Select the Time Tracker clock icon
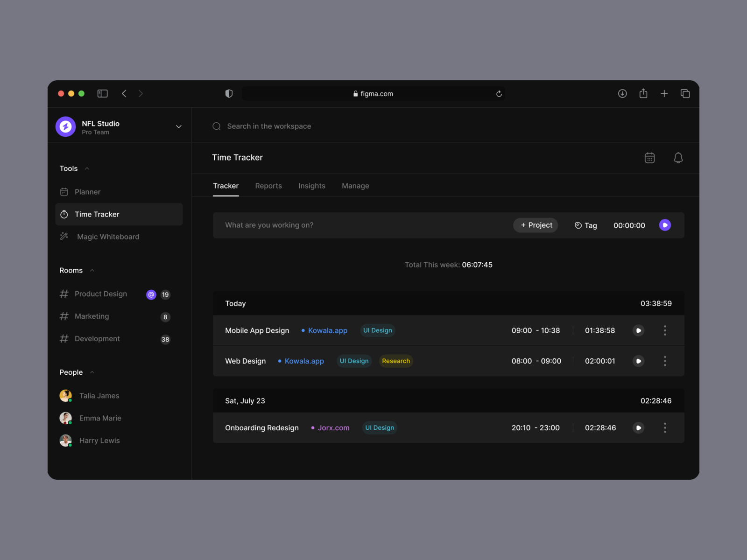The height and width of the screenshot is (560, 747). point(64,214)
